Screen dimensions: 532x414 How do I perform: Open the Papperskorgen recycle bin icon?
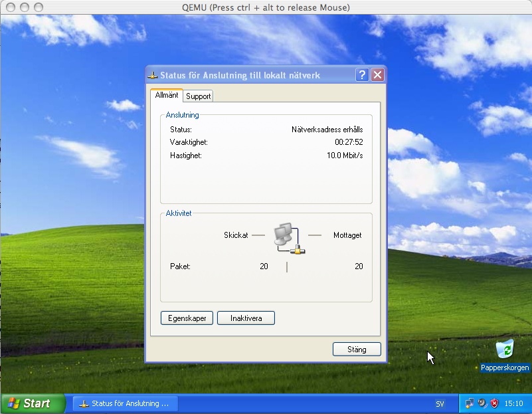pos(505,349)
